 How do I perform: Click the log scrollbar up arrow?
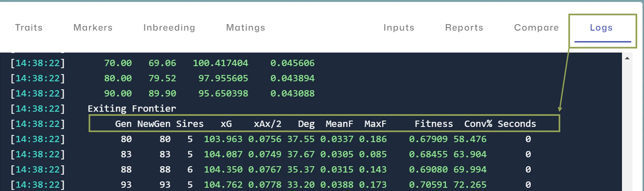(x=627, y=58)
